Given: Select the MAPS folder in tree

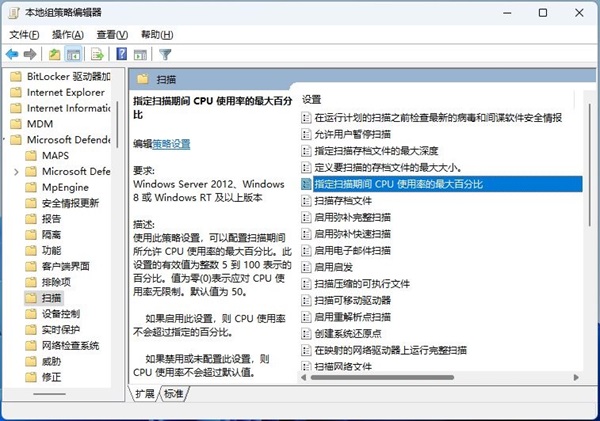Looking at the screenshot, I should [47, 156].
